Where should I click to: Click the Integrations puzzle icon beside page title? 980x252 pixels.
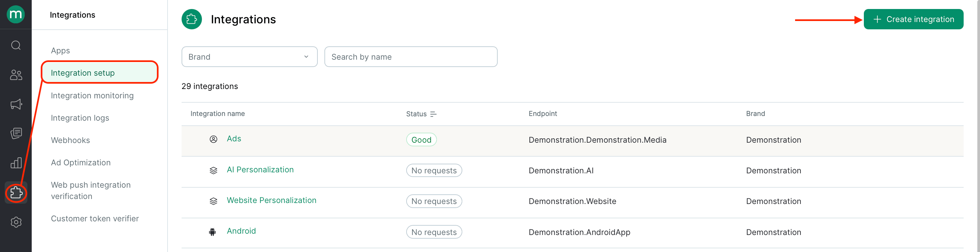pos(191,19)
